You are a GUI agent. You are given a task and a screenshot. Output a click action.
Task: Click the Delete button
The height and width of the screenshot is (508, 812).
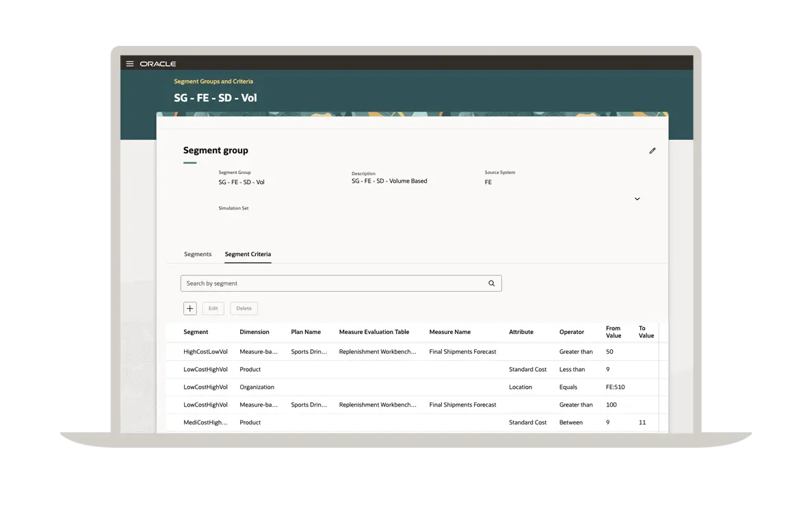244,309
